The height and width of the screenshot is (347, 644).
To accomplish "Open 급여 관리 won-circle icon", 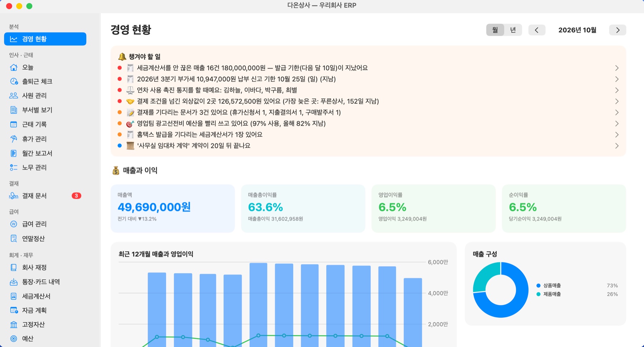I will click(14, 224).
